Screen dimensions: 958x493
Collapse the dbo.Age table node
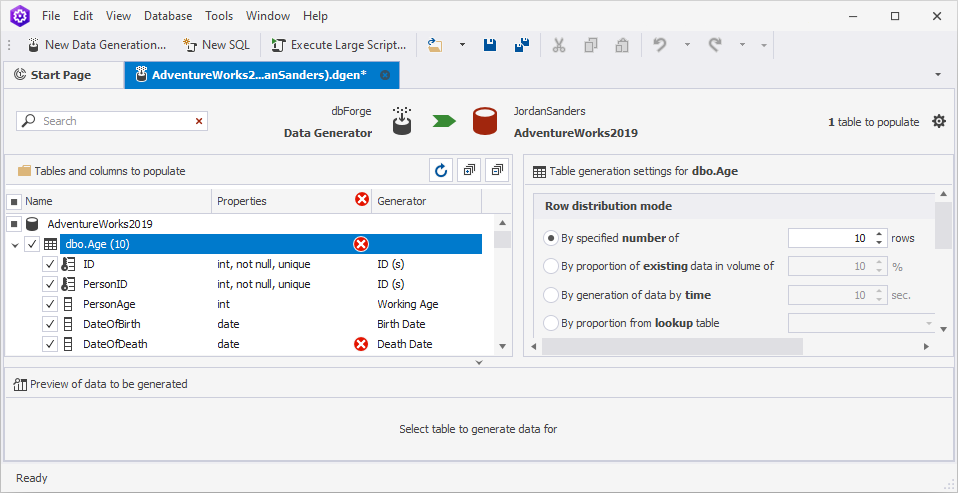(x=15, y=245)
